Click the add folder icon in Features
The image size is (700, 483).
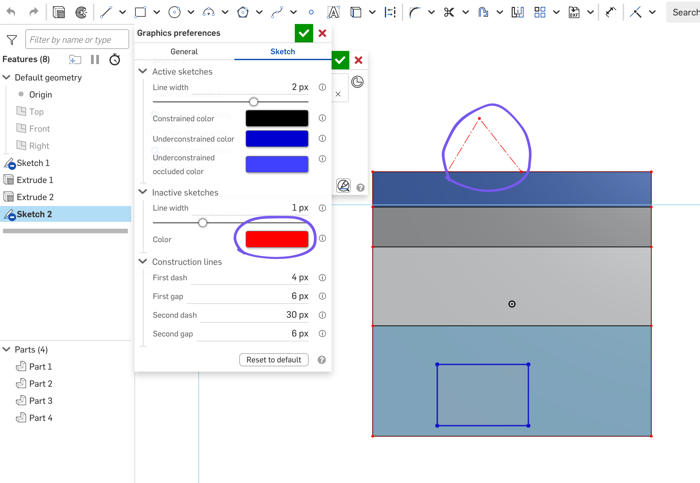click(75, 59)
